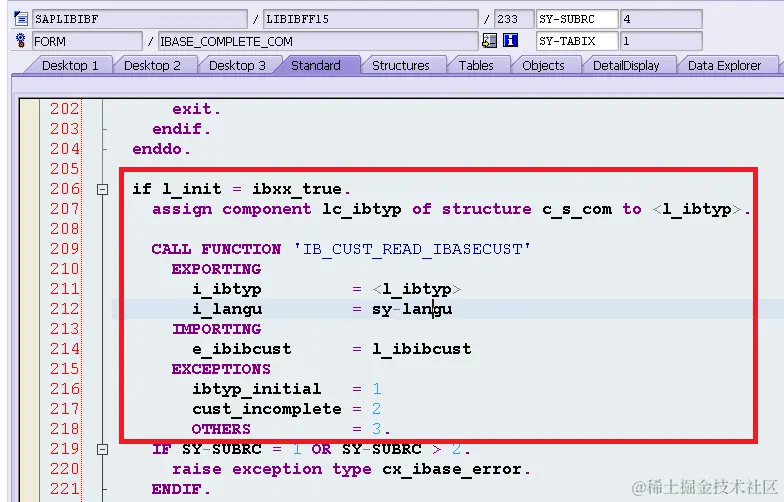Click the program icon beside SAPLIBIBF
The width and height of the screenshot is (784, 502).
pos(21,19)
